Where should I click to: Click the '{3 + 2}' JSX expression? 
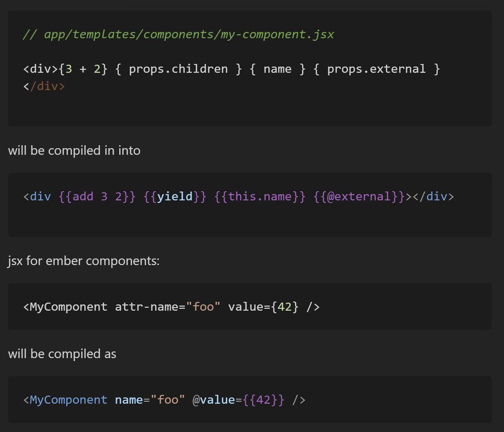point(84,69)
